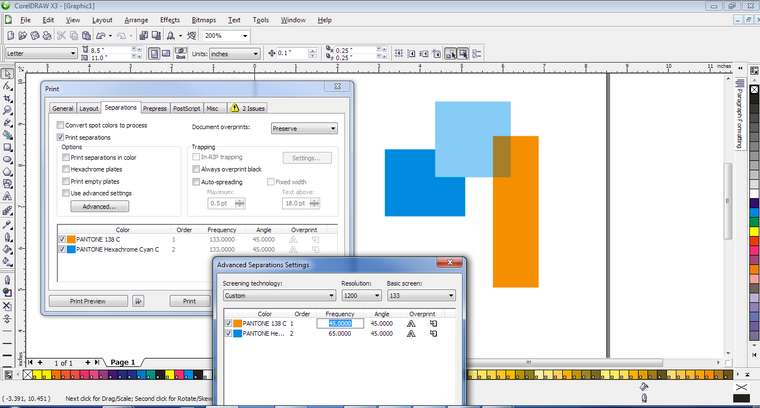Click the New document icon
The image size is (760, 408).
pyautogui.click(x=11, y=35)
